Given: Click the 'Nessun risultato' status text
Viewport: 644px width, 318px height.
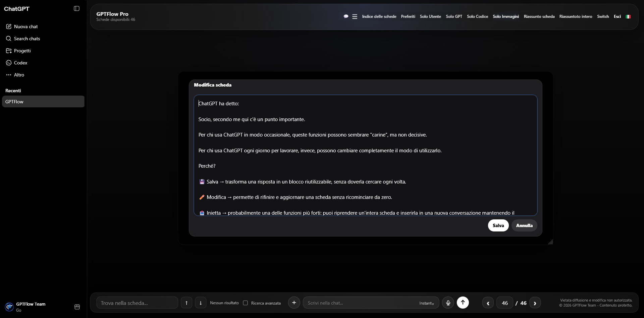Looking at the screenshot, I should click(224, 303).
